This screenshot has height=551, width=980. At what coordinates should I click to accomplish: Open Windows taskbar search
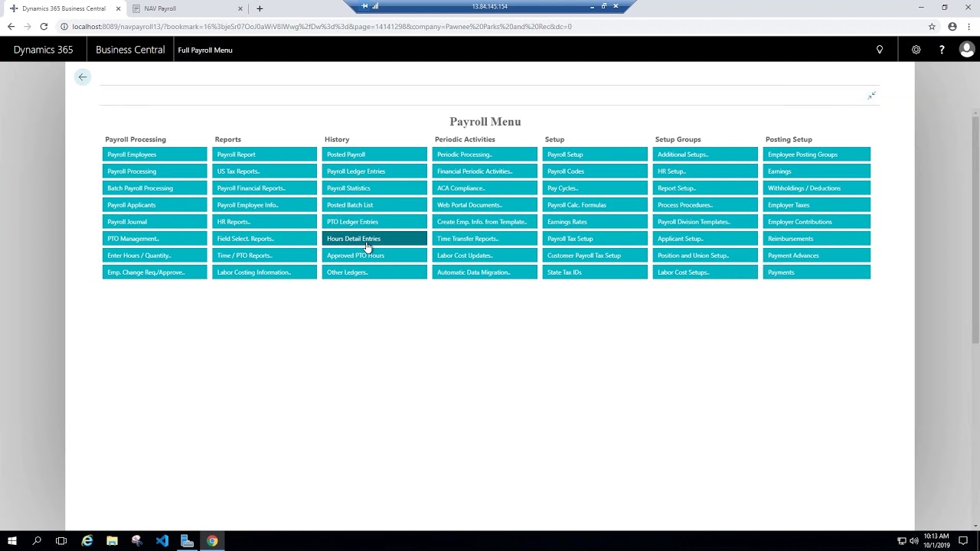(x=37, y=541)
